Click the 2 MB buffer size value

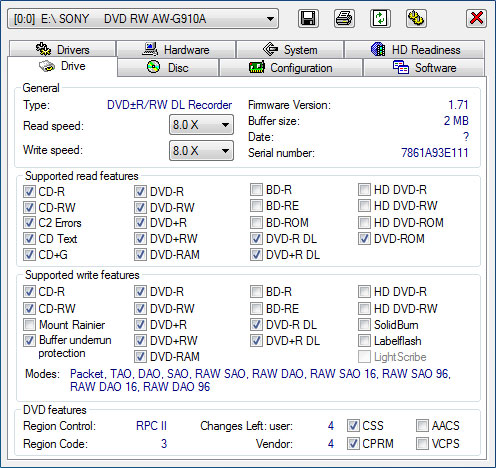[x=456, y=121]
